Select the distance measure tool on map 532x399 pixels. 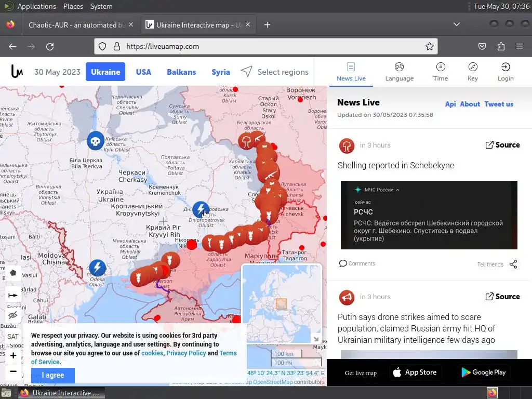(x=13, y=295)
